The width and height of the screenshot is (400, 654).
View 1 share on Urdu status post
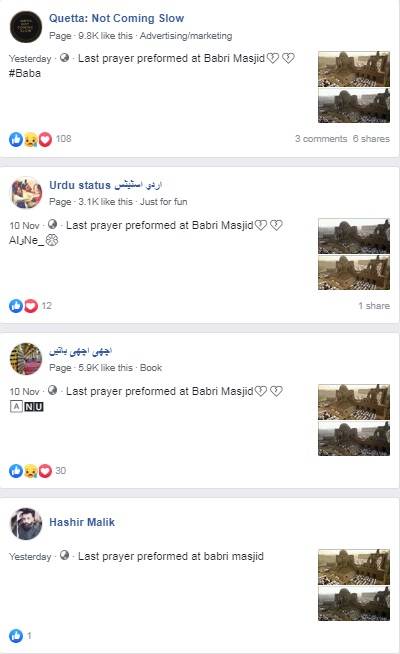374,306
